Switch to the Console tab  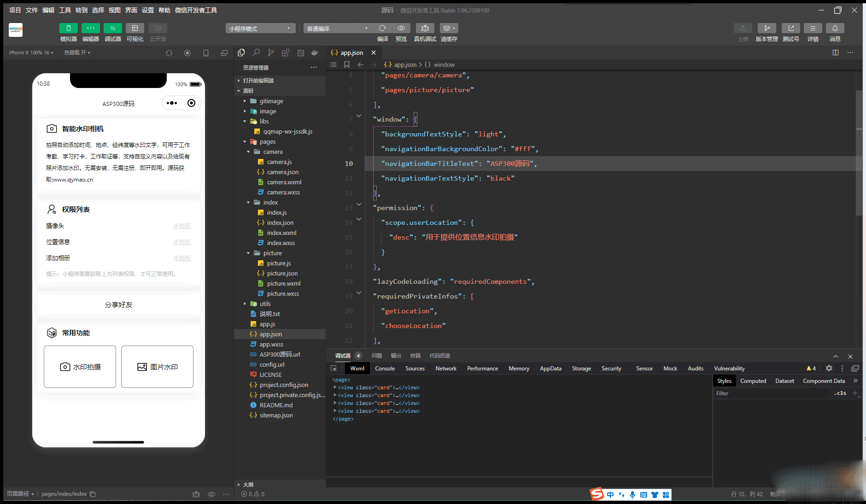(385, 369)
